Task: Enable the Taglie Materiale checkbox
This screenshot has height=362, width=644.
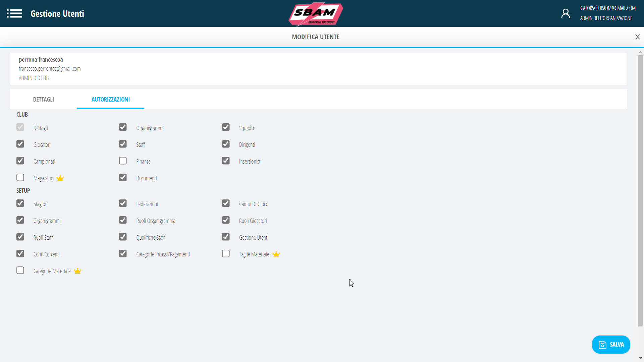Action: [226, 254]
